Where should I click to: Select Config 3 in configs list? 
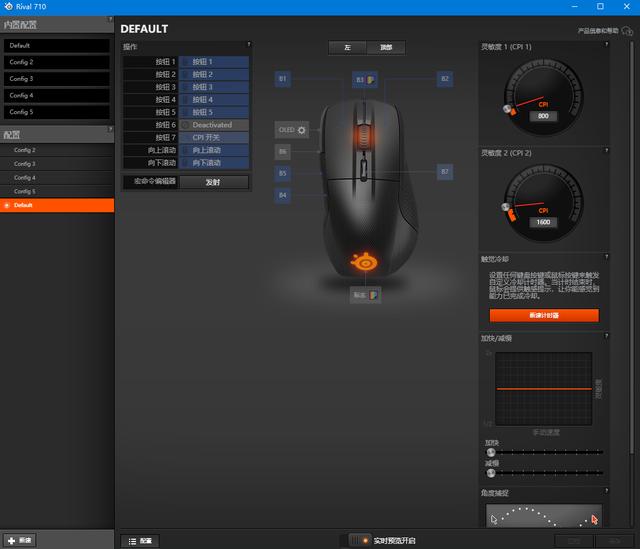pos(57,164)
